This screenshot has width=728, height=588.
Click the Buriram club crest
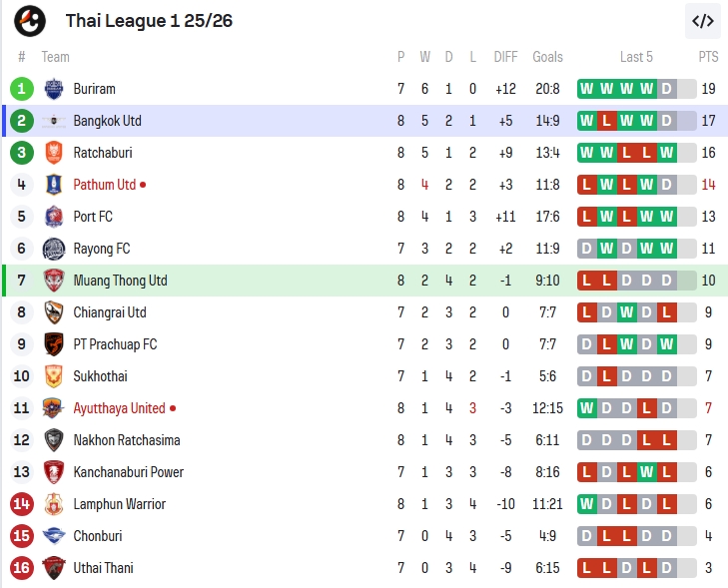coord(54,89)
